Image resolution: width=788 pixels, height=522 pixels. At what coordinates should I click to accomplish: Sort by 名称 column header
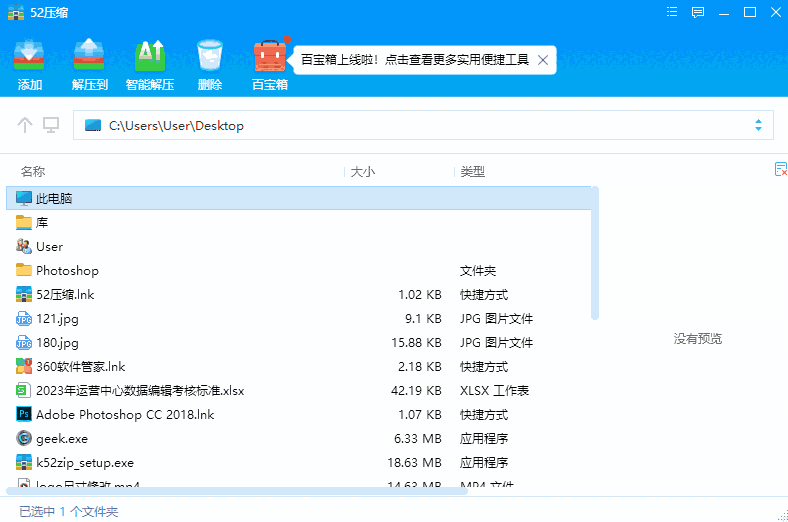tap(33, 172)
